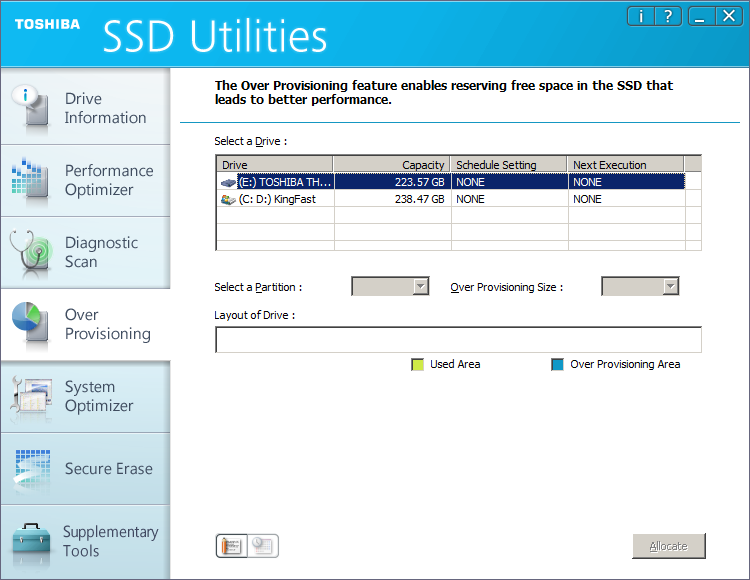Click the info 'i' button in title bar
Screen dimensions: 750x580
coord(641,16)
